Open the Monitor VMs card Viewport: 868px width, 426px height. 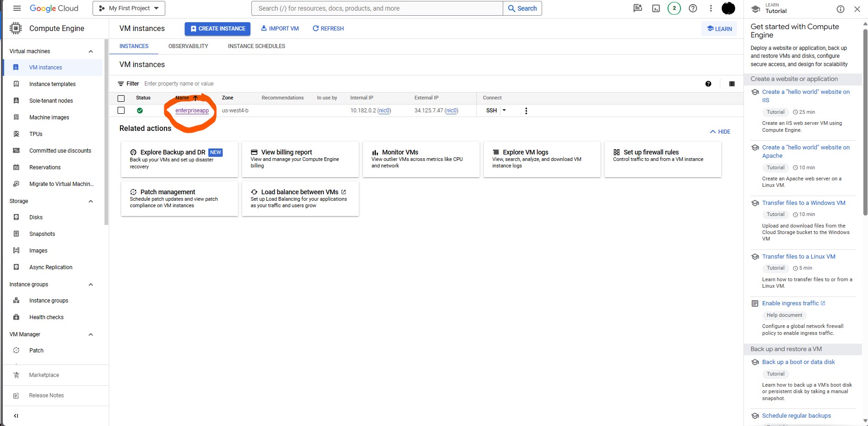coord(421,160)
